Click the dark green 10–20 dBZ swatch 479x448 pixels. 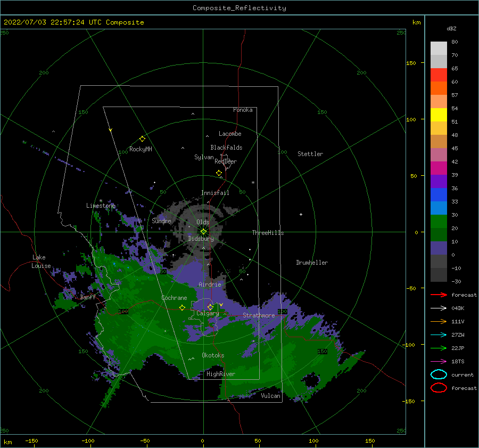click(x=439, y=235)
